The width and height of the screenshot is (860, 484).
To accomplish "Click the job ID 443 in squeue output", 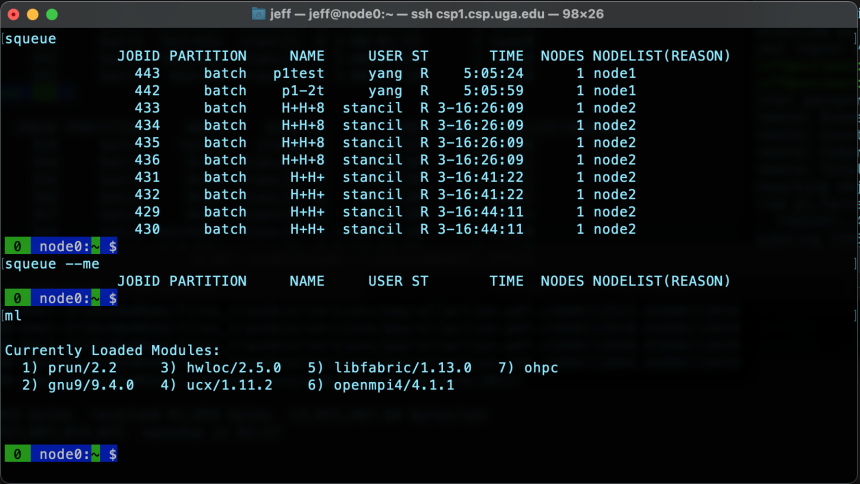I will tap(147, 73).
